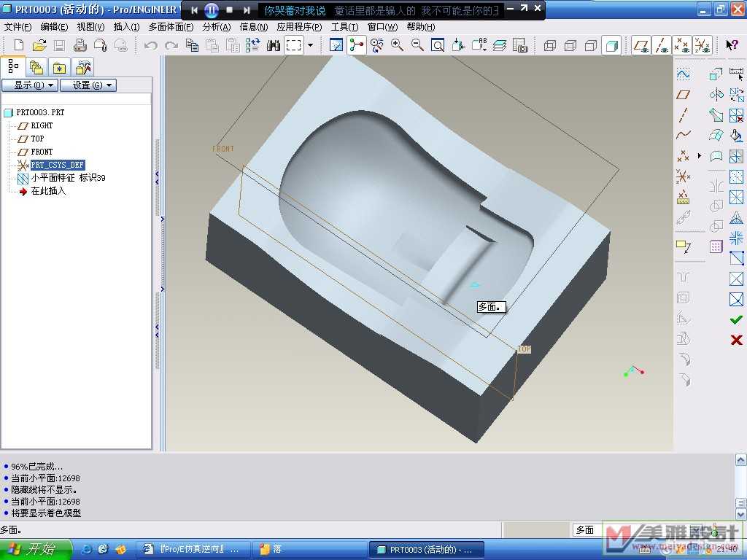The height and width of the screenshot is (560, 747).
Task: Click the Shading display mode icon
Action: 611,45
